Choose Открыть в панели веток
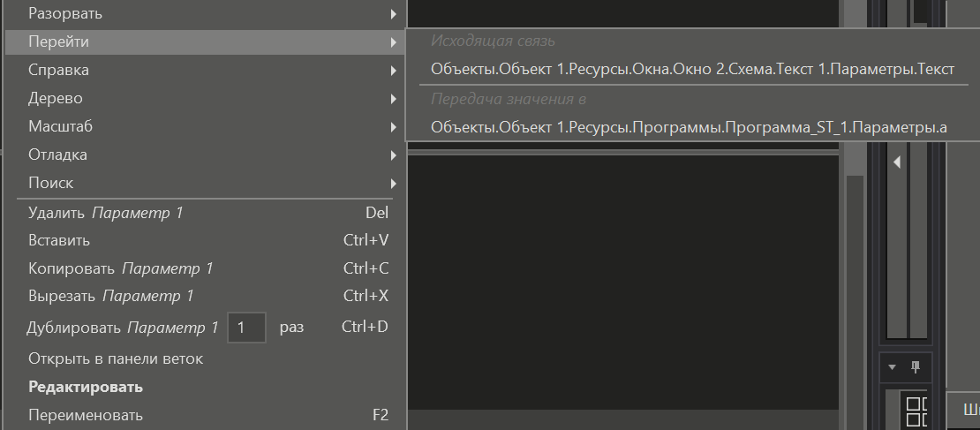The image size is (980, 430). click(206, 358)
